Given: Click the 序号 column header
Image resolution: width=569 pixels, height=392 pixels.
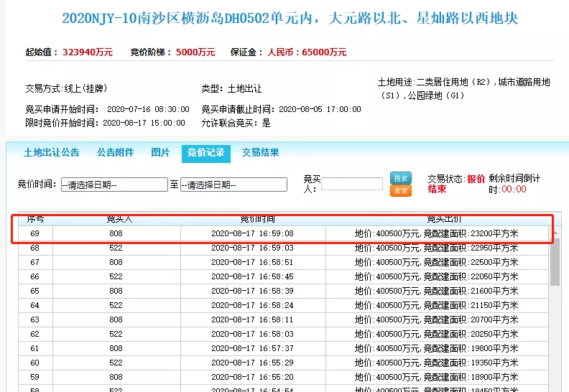Looking at the screenshot, I should pyautogui.click(x=35, y=219).
